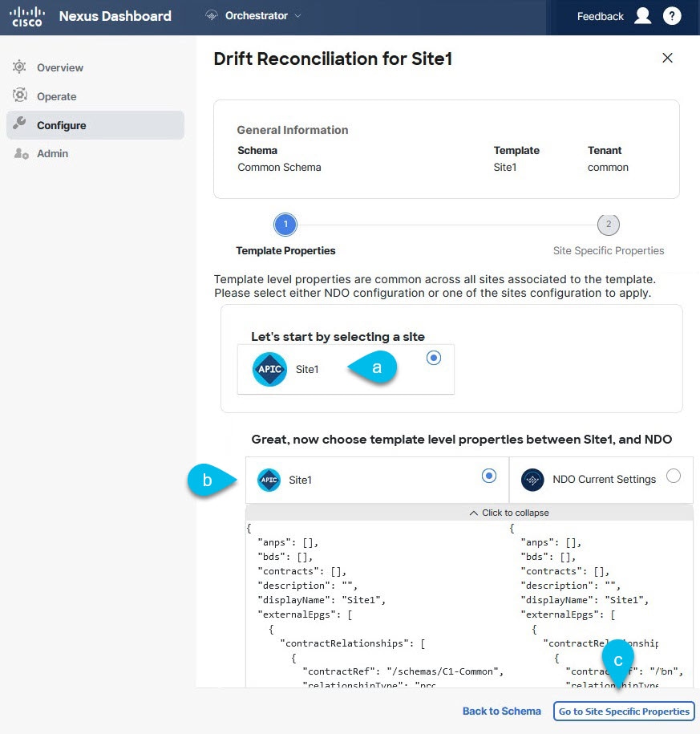Image resolution: width=700 pixels, height=734 pixels.
Task: Click the Orchestrator service icon
Action: click(212, 16)
